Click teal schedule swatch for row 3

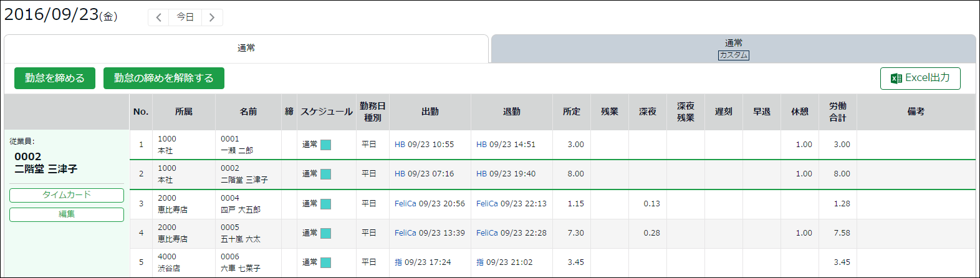[325, 204]
